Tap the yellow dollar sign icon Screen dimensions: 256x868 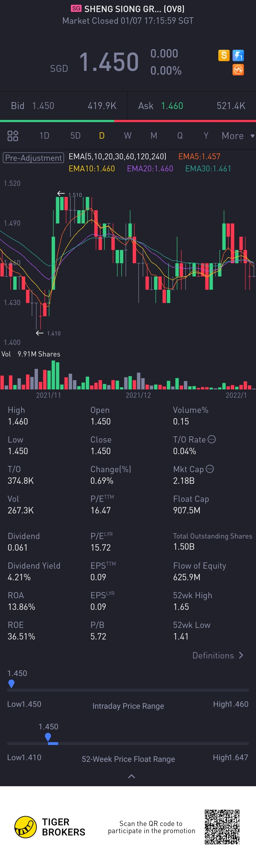click(224, 55)
